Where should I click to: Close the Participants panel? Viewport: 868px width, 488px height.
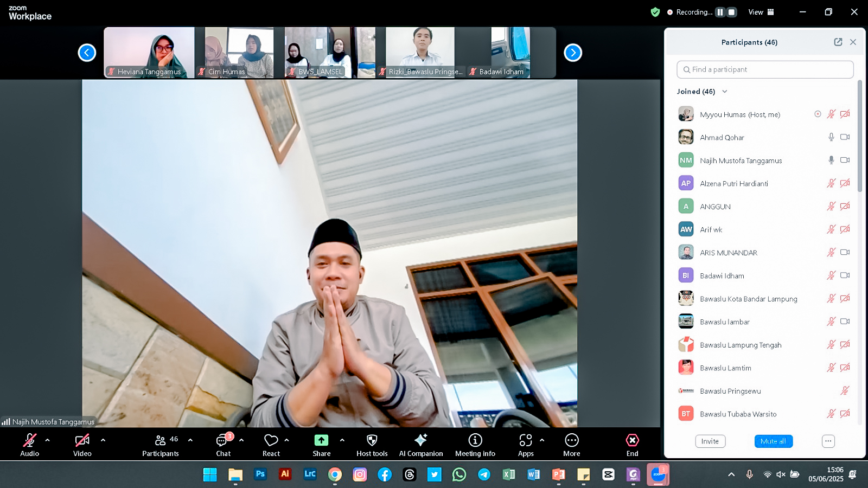[853, 42]
